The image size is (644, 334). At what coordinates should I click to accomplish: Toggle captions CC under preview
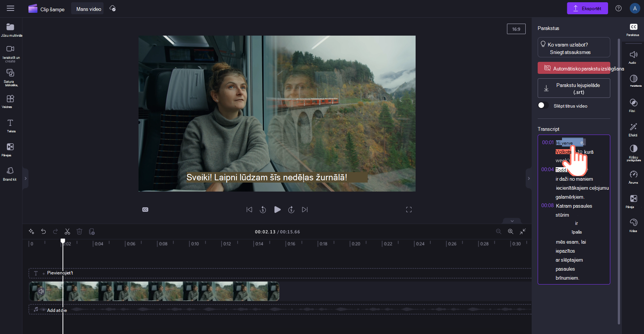(x=145, y=210)
